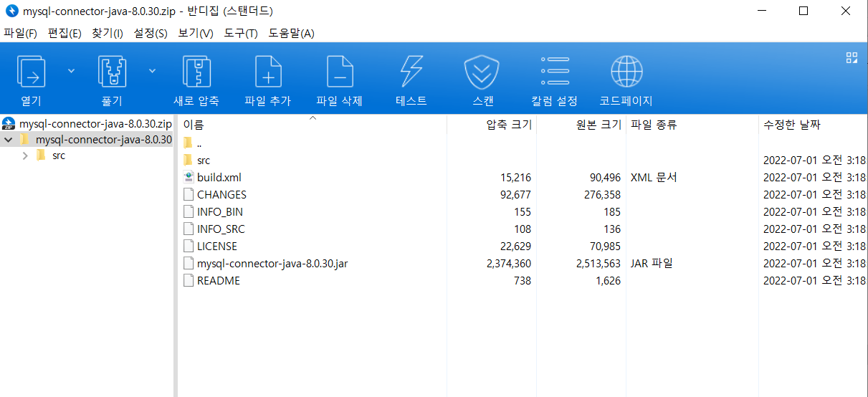This screenshot has height=397, width=868.
Task: Select the src folder in the tree
Action: (x=59, y=156)
